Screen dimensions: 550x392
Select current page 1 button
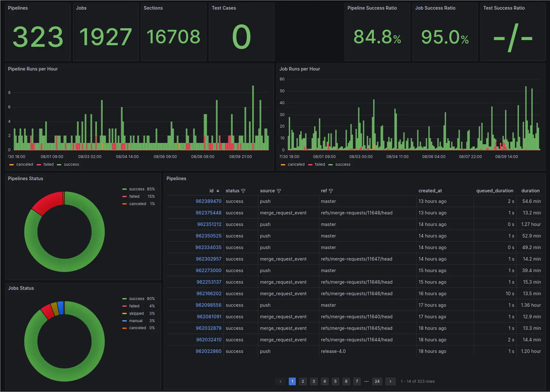pos(292,381)
